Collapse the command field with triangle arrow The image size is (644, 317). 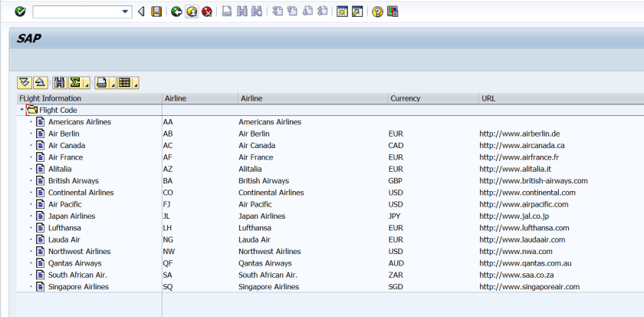pos(141,12)
